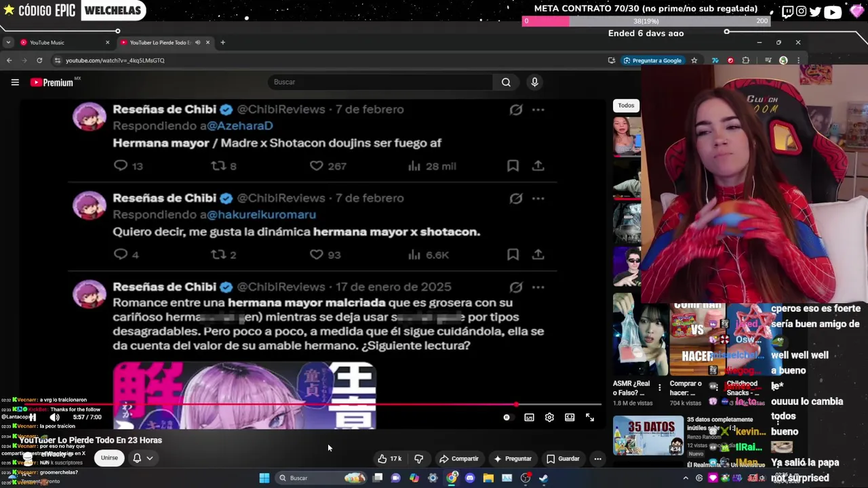The height and width of the screenshot is (488, 868).
Task: Reload the page in Chrome
Action: coord(39,60)
